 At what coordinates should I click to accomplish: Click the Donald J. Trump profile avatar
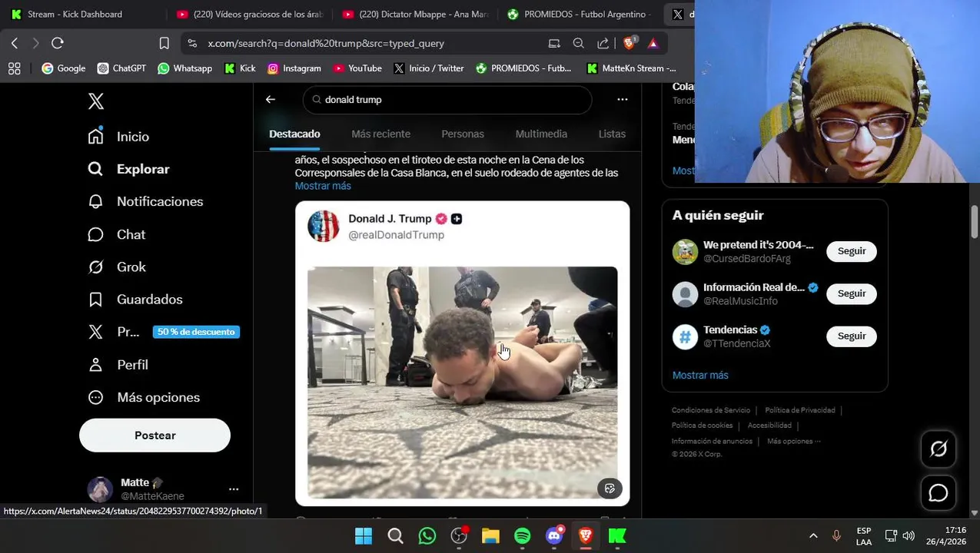[324, 226]
